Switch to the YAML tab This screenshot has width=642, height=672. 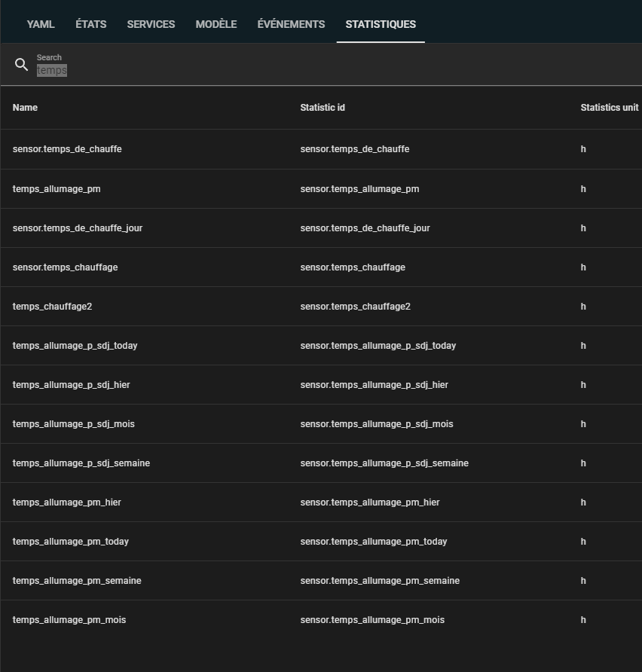(41, 24)
